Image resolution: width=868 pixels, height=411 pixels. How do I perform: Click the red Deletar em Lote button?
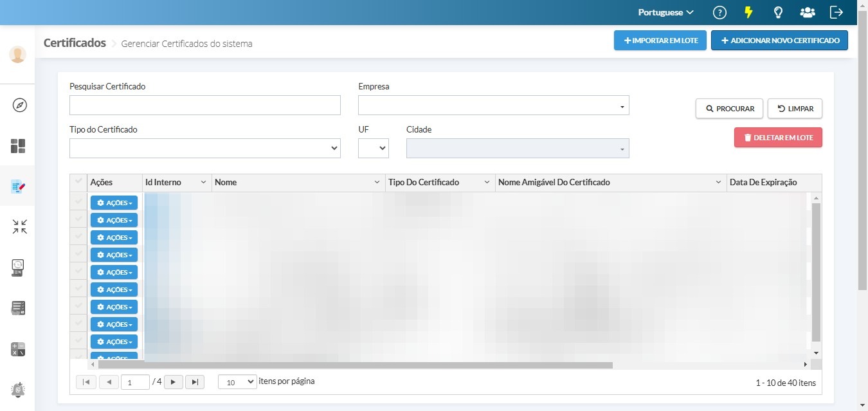click(778, 138)
